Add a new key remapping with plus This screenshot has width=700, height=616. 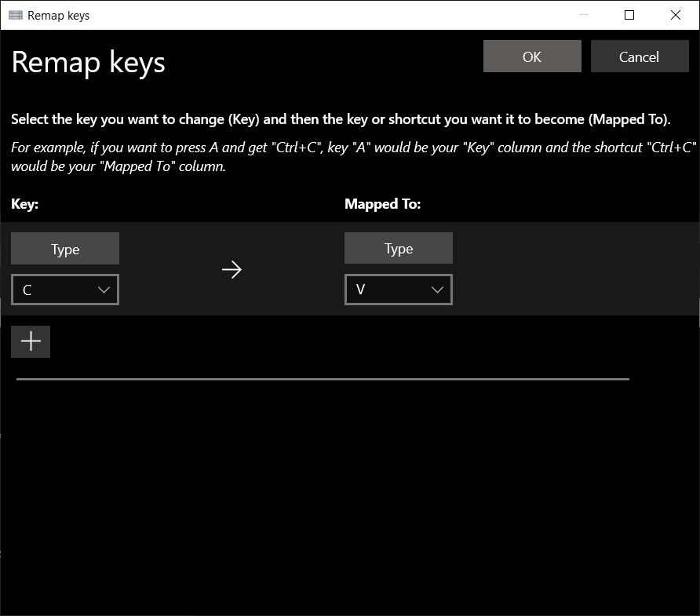click(x=31, y=341)
